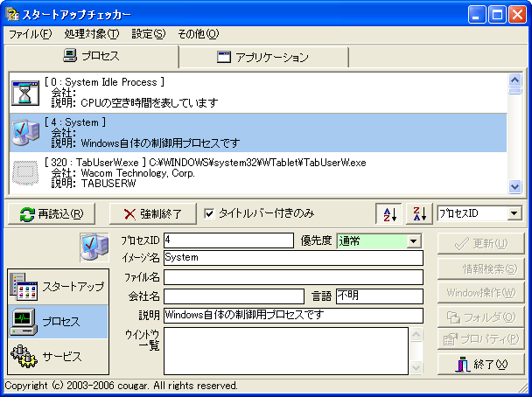
Task: Open the ファイル(F) menu
Action: (31, 34)
